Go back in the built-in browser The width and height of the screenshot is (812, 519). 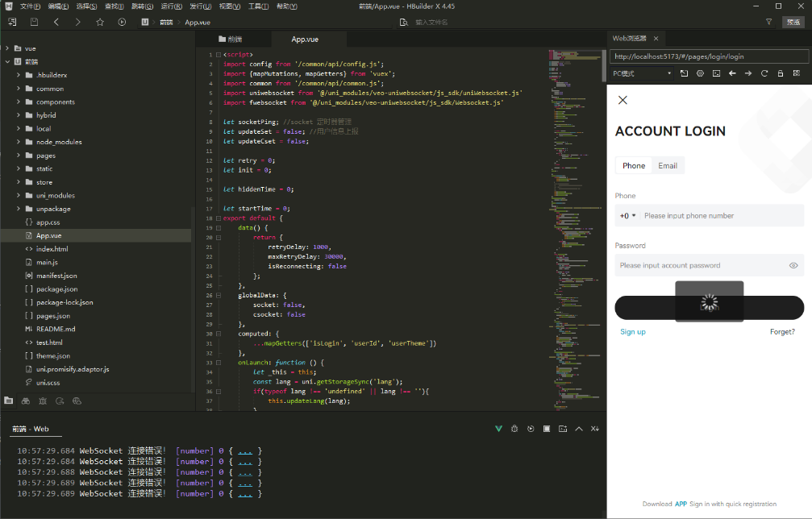click(x=732, y=73)
